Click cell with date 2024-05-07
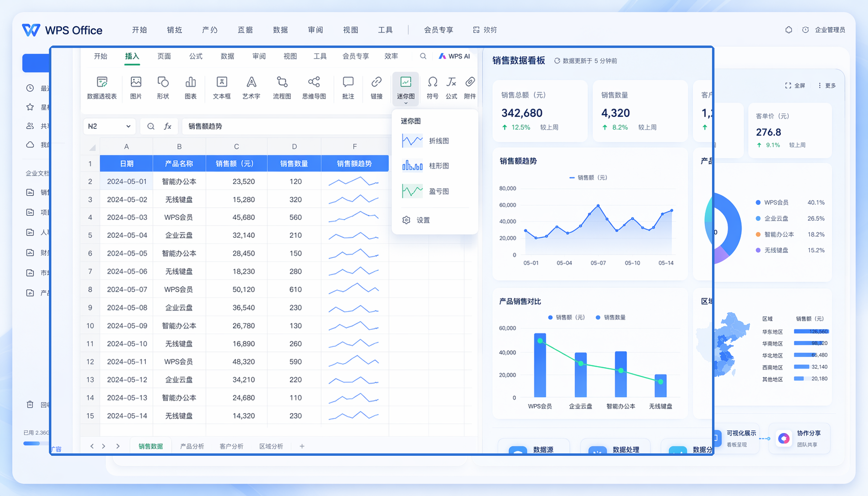The height and width of the screenshot is (496, 868). (x=127, y=290)
